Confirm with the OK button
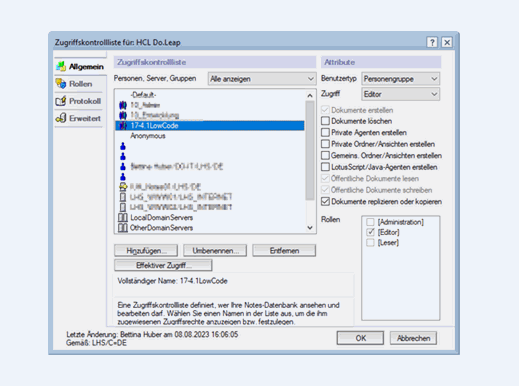519x386 pixels. tap(360, 338)
